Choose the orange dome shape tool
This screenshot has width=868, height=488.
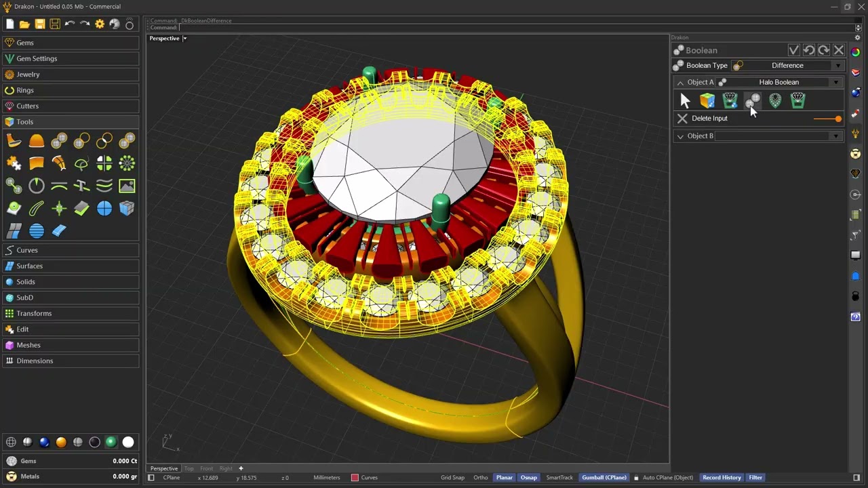click(x=37, y=140)
